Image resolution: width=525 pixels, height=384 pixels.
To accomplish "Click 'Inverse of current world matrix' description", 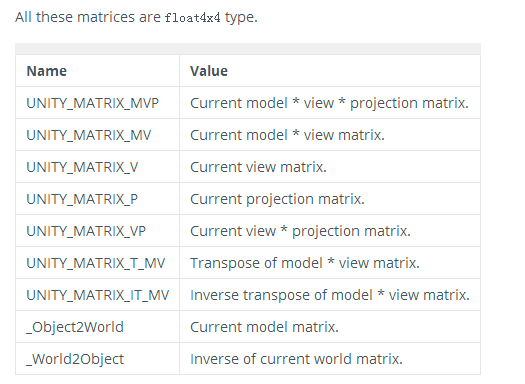I will pyautogui.click(x=296, y=359).
